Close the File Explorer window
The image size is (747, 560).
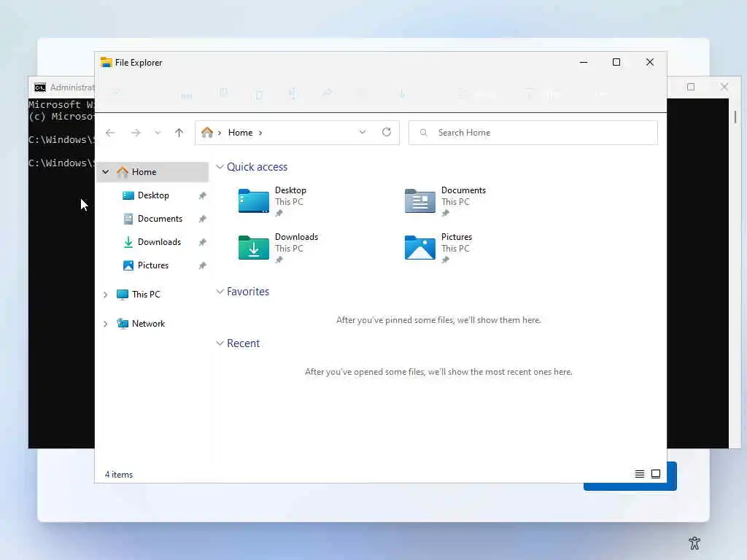coord(650,62)
